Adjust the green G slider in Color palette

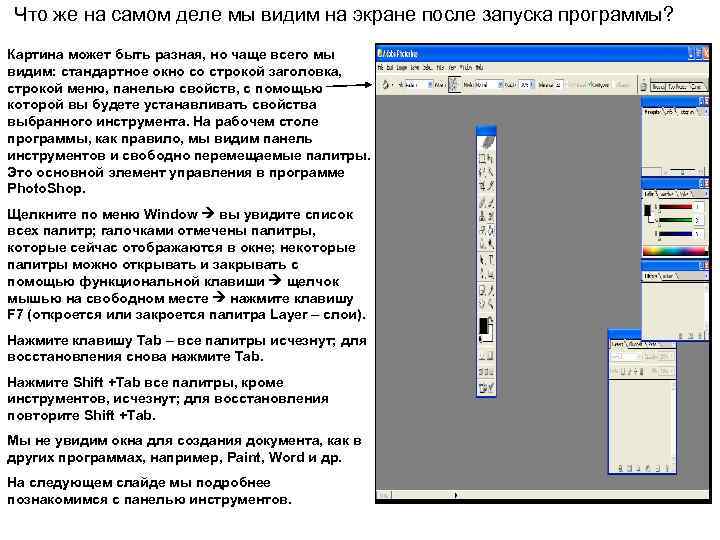[x=674, y=220]
